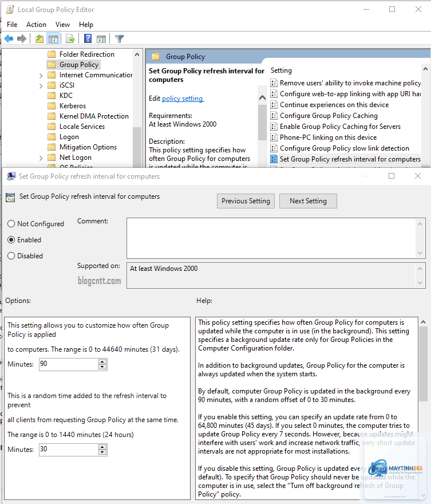The height and width of the screenshot is (504, 431).
Task: Click the Logon folder icon in tree
Action: [52, 137]
